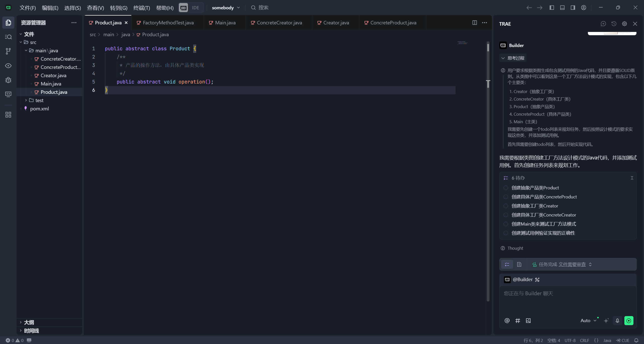644x344 pixels.
Task: Toggle the 创建抽象产品类Product todo circle
Action: tap(506, 188)
